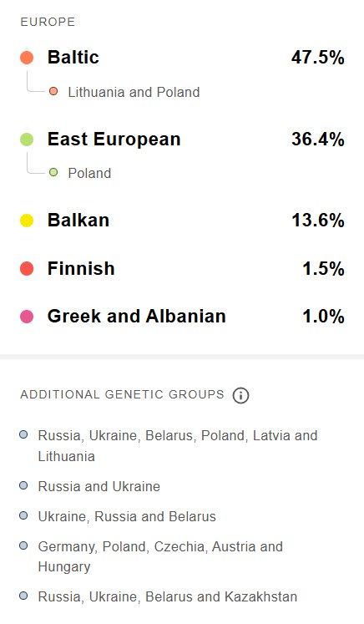This screenshot has height=624, width=364.
Task: Click the red Finnish color dot
Action: pyautogui.click(x=27, y=269)
